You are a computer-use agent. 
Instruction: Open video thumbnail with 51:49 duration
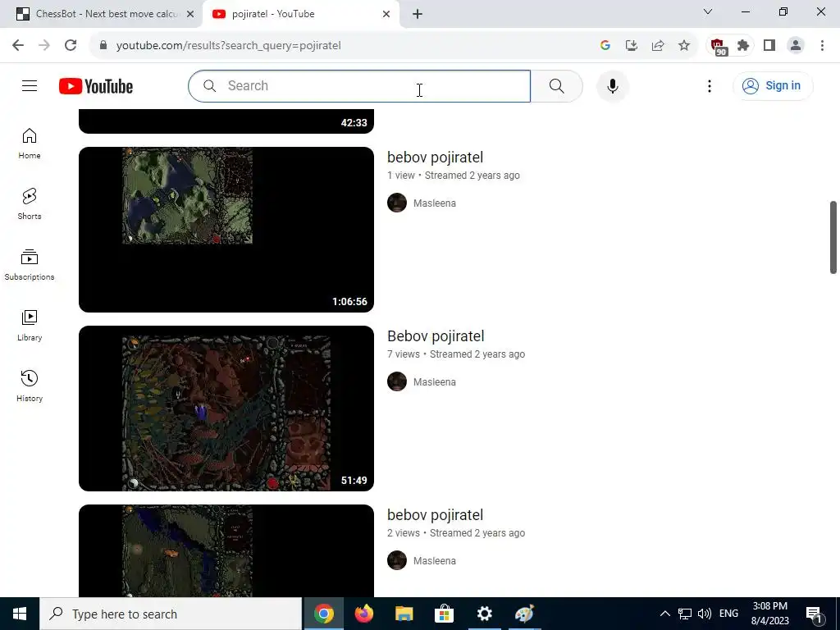[x=226, y=409]
